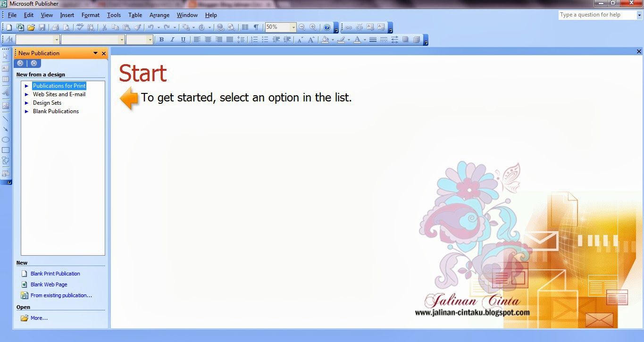Image resolution: width=644 pixels, height=342 pixels.
Task: Click the Save floppy disk icon
Action: (x=42, y=27)
